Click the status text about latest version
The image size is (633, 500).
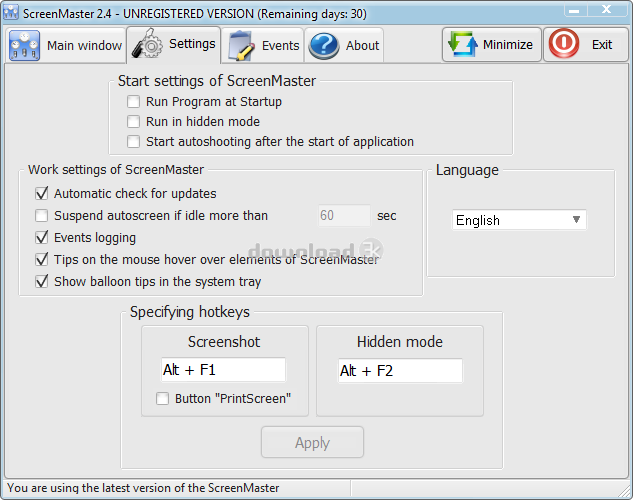coord(143,488)
